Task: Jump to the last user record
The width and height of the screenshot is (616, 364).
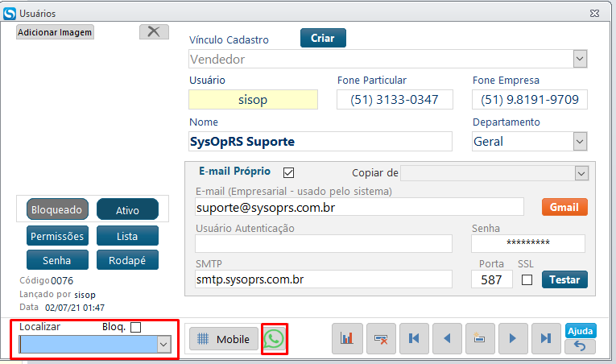Action: tap(545, 339)
